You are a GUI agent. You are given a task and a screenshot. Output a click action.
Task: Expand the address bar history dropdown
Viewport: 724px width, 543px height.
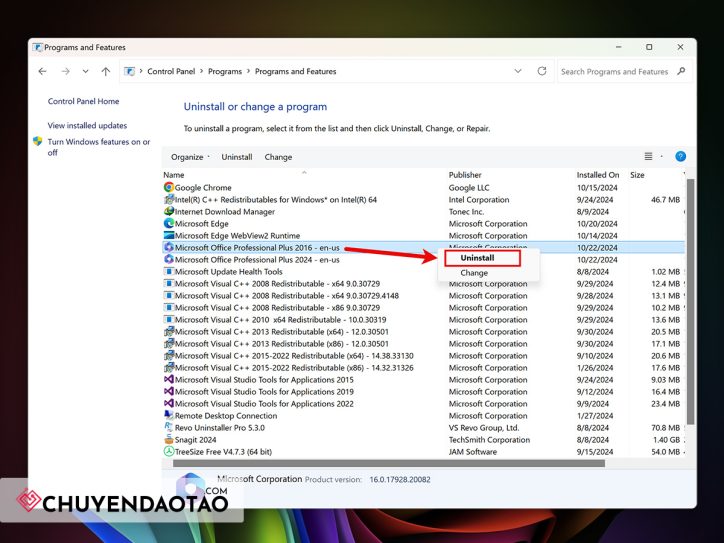tap(518, 71)
